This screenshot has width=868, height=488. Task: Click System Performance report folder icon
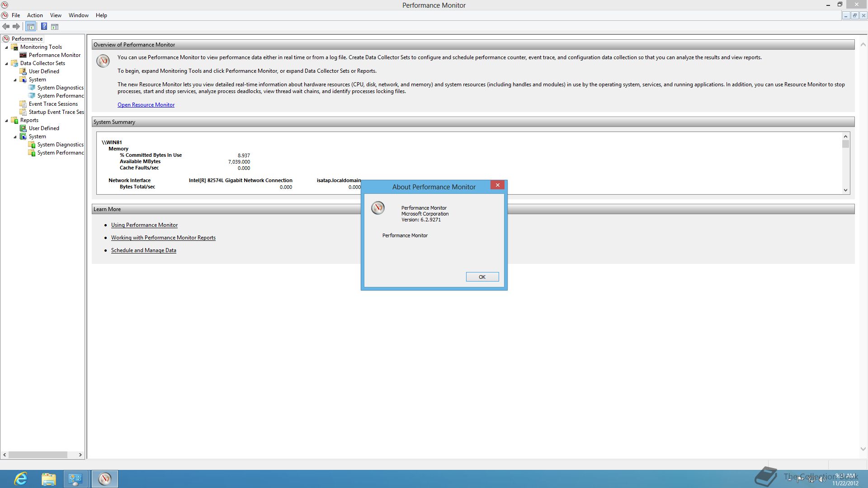[x=32, y=153]
